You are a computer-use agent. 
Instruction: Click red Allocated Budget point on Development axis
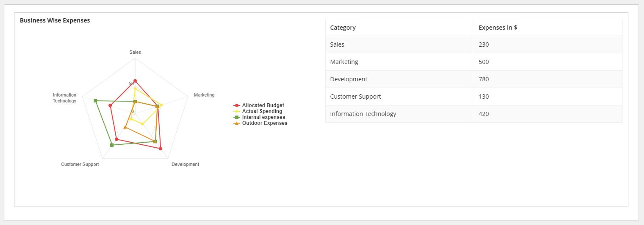pos(160,149)
